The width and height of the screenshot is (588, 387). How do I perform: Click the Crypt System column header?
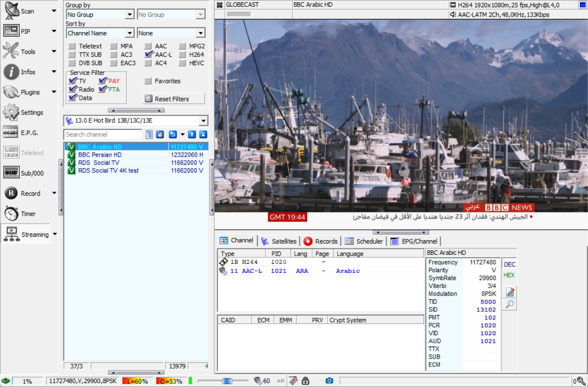pos(375,320)
